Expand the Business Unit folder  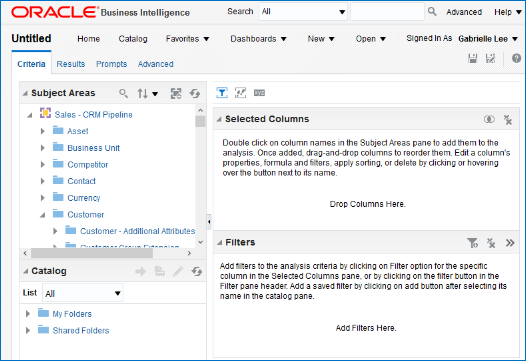43,148
